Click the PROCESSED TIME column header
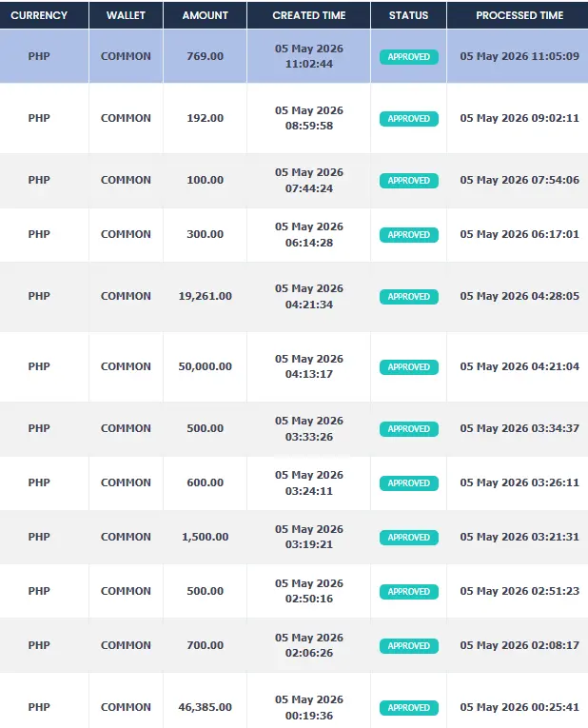This screenshot has width=588, height=728. click(519, 15)
